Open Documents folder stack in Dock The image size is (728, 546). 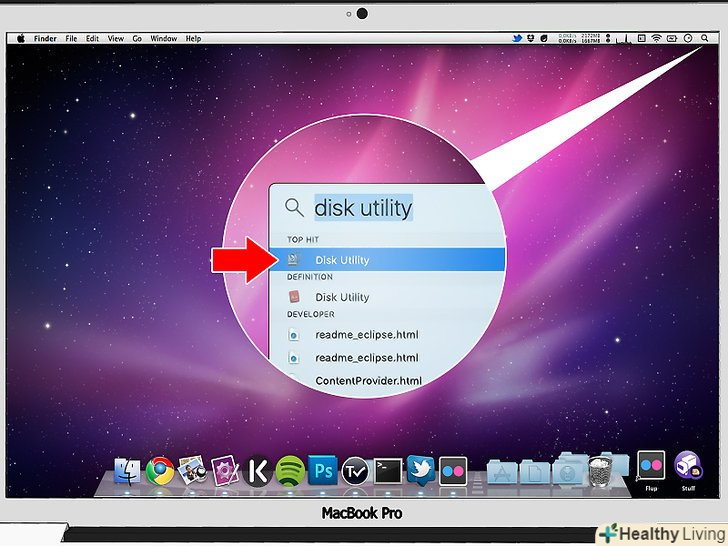pyautogui.click(x=534, y=472)
